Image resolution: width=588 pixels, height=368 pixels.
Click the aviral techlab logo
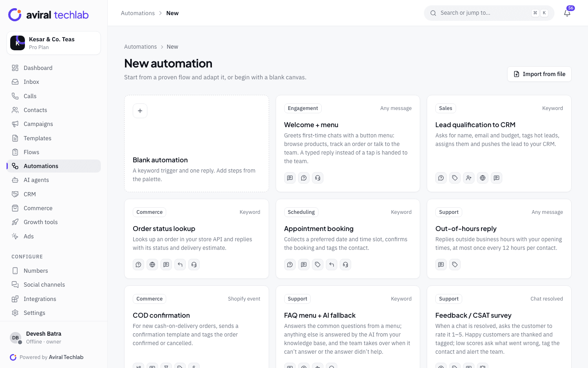pos(48,15)
